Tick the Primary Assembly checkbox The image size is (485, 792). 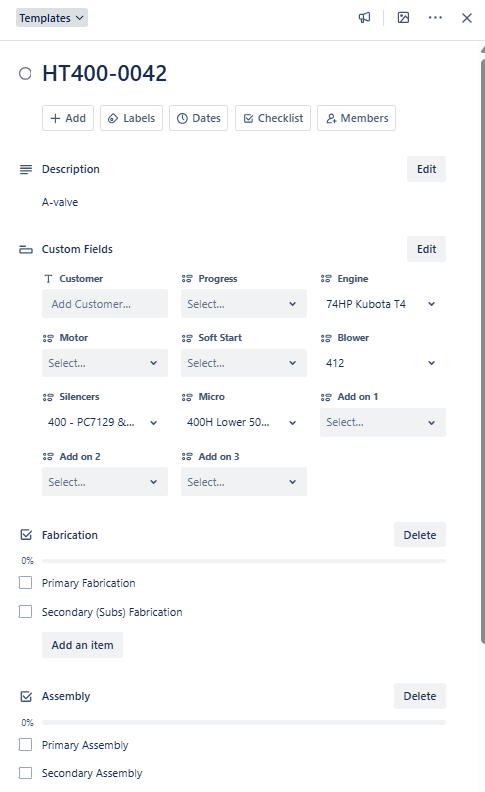25,745
